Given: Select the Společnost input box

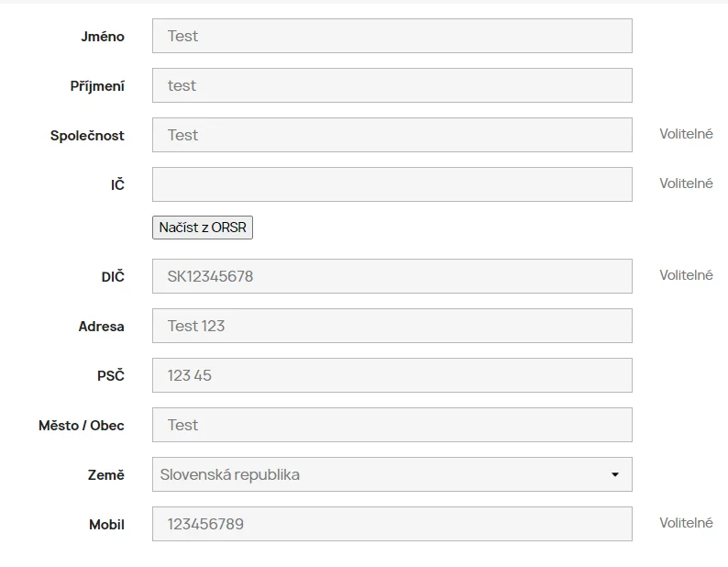Looking at the screenshot, I should [x=392, y=135].
